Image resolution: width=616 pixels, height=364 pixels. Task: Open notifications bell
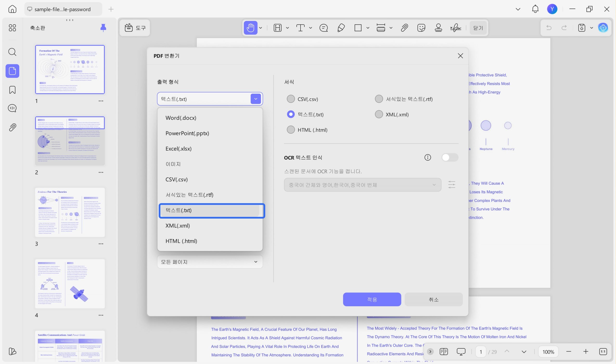pos(535,9)
